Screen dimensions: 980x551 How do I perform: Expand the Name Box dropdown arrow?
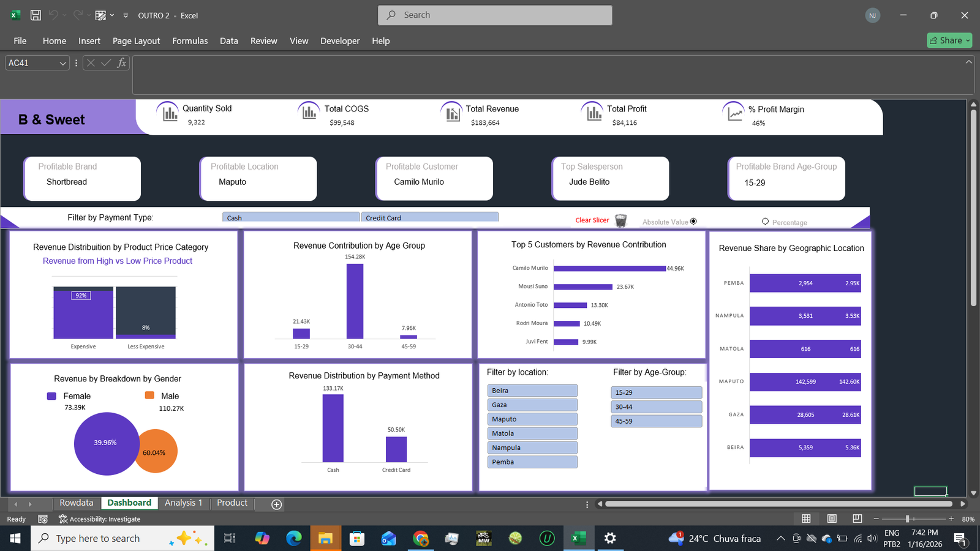(62, 63)
